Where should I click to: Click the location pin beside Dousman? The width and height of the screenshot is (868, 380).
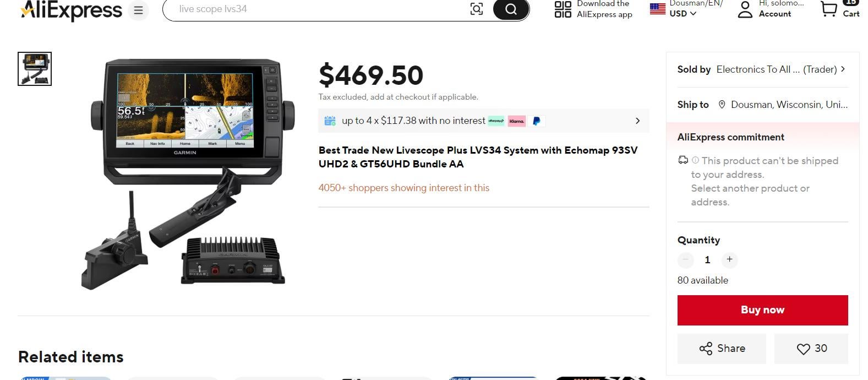click(722, 105)
